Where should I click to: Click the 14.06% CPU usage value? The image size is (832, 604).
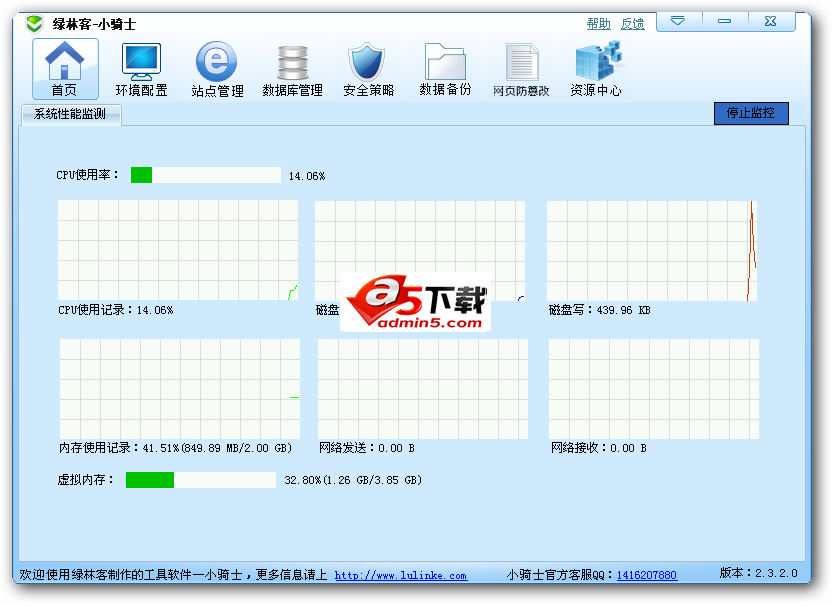(307, 176)
